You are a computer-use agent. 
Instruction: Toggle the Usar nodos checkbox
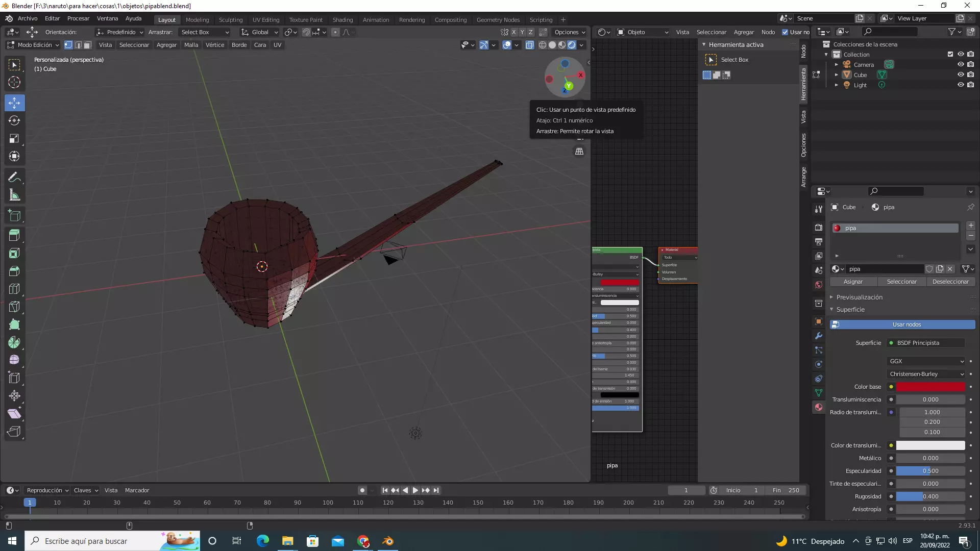click(x=785, y=32)
